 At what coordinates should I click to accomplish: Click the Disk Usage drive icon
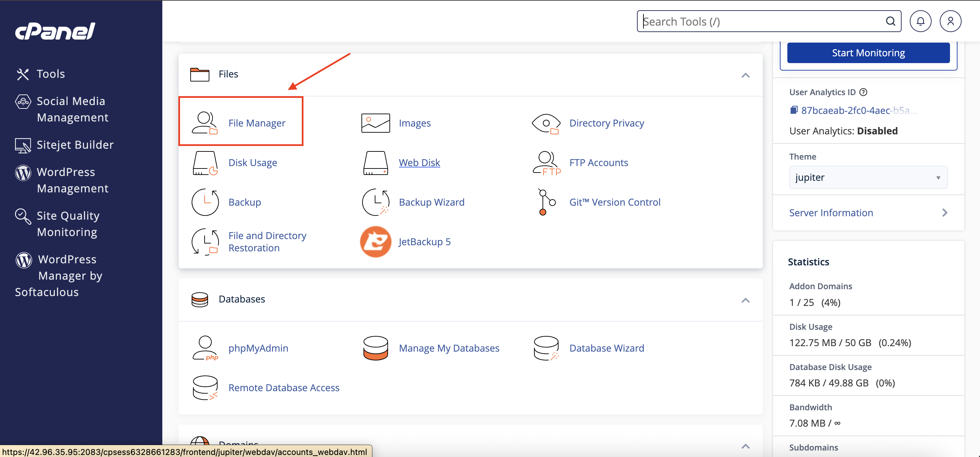pyautogui.click(x=205, y=163)
